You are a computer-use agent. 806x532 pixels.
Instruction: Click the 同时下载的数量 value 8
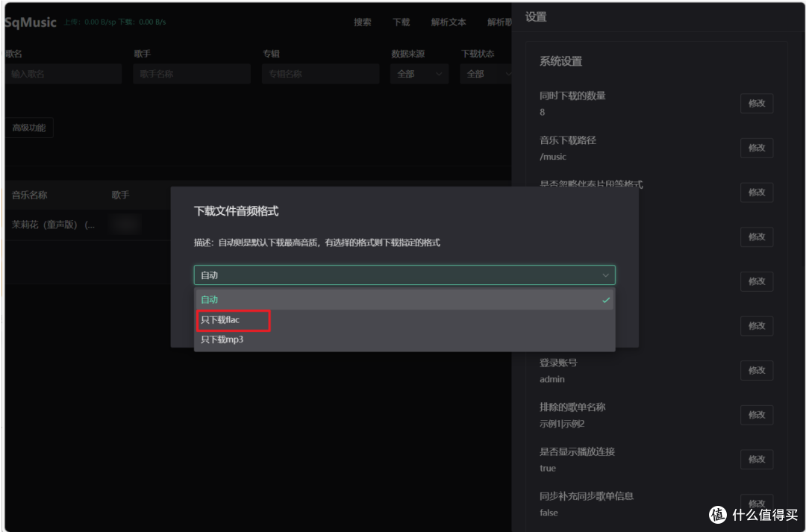coord(543,112)
